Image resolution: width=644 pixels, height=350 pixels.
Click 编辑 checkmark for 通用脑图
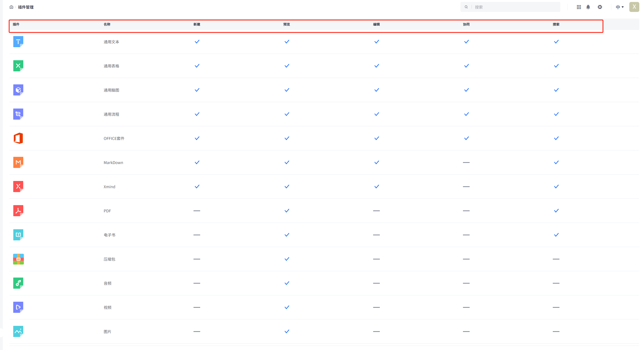[377, 90]
